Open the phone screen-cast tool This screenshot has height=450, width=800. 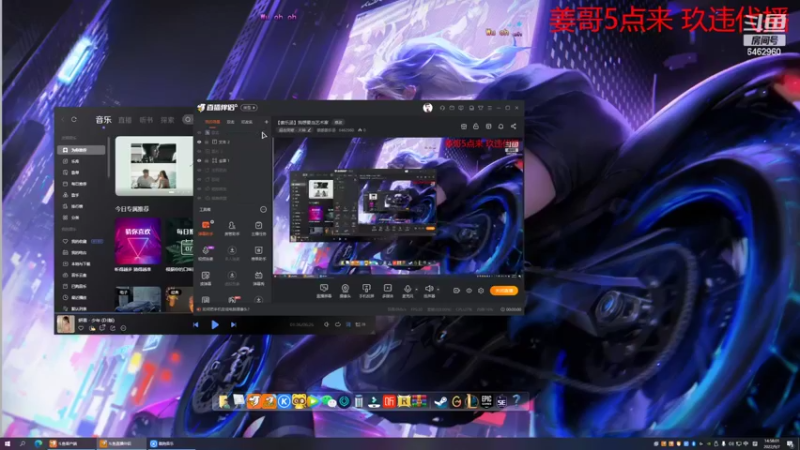(366, 291)
